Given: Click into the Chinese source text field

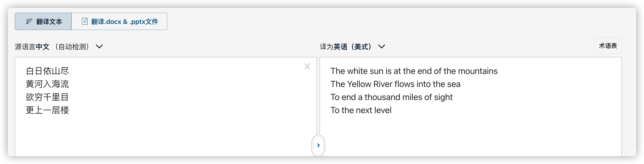Looking at the screenshot, I should (166, 107).
